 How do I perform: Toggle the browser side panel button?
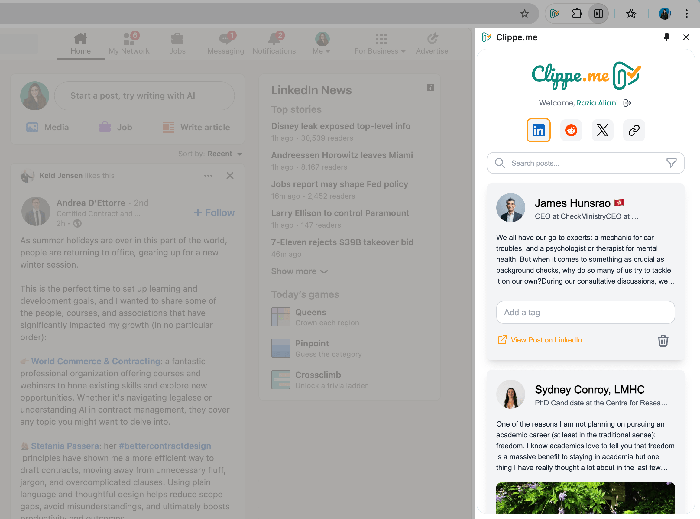click(x=598, y=14)
